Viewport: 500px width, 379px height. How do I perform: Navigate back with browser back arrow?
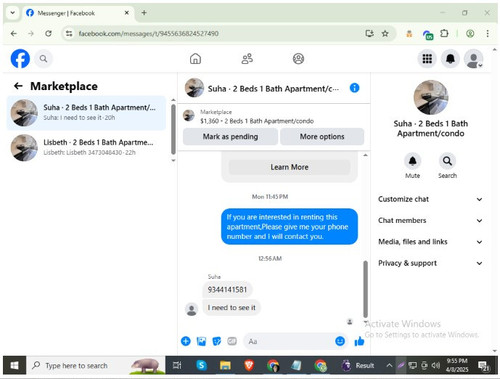(14, 33)
